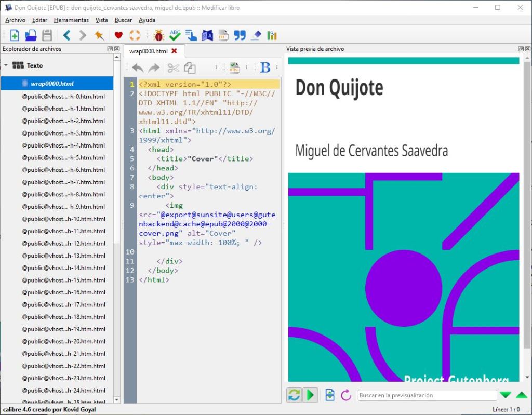Float the Explorador de archivos panel

tap(110, 49)
